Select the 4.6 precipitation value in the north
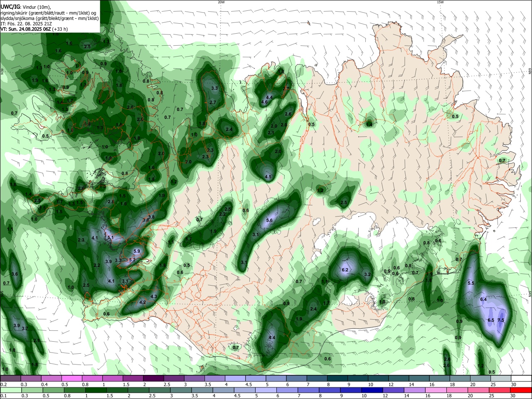532x399 pixels. pos(264,102)
